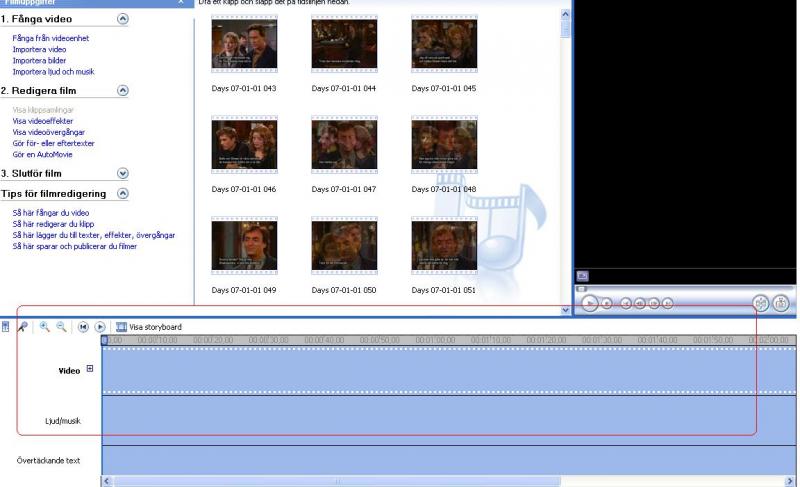Click the microphone narrate timeline icon
800x487 pixels.
click(x=22, y=327)
